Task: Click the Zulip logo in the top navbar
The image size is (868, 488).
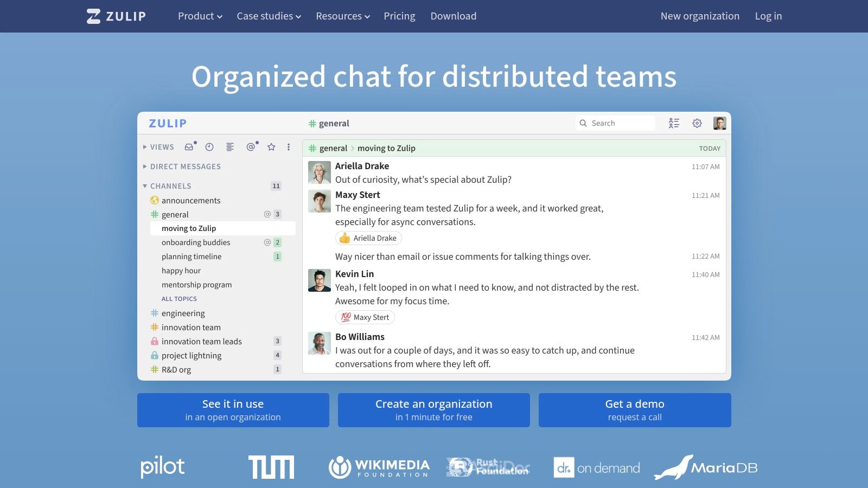Action: click(x=116, y=16)
